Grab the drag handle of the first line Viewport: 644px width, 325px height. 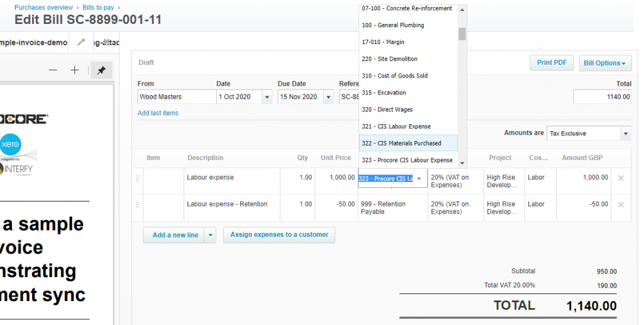click(x=138, y=178)
